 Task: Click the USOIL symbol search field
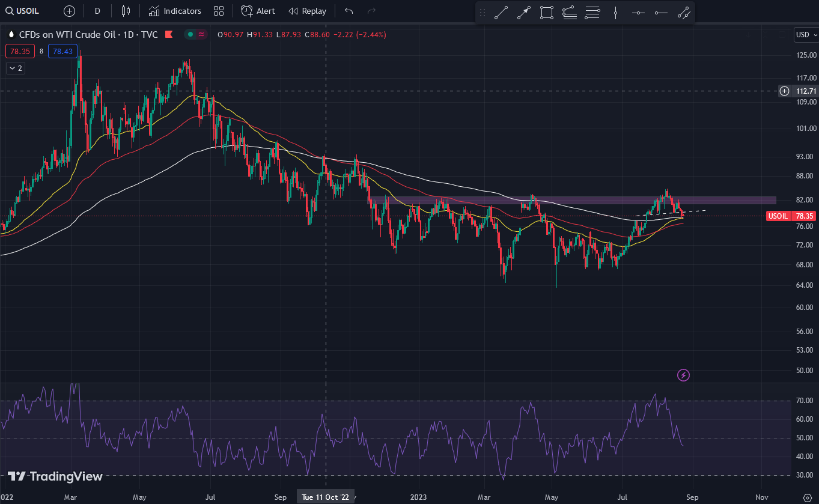click(x=24, y=11)
